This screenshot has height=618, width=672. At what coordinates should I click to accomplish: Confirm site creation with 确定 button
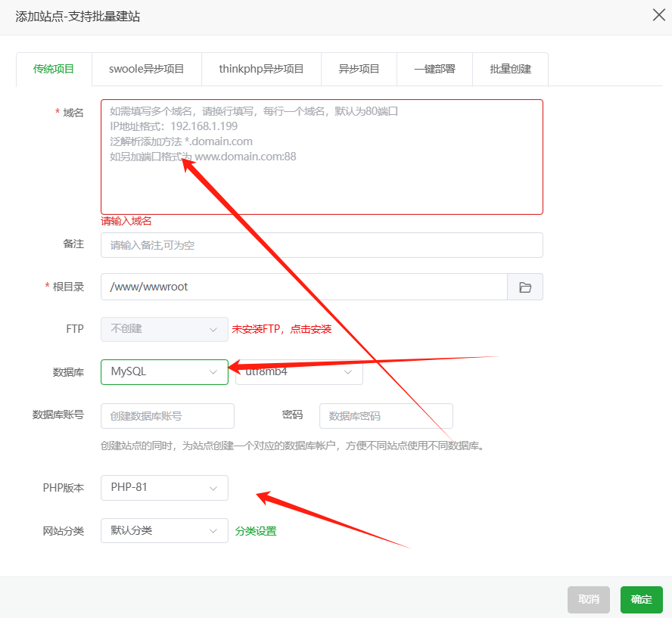(641, 599)
